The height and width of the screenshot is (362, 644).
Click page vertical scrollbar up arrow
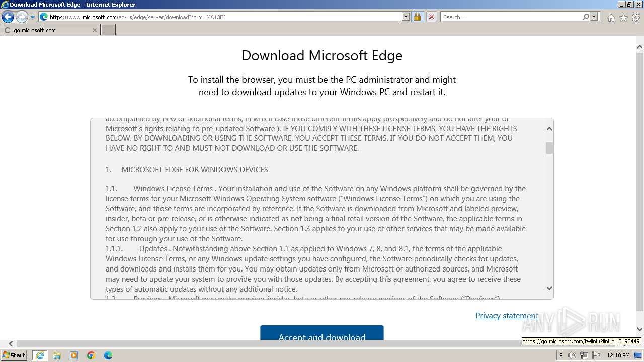tap(639, 47)
